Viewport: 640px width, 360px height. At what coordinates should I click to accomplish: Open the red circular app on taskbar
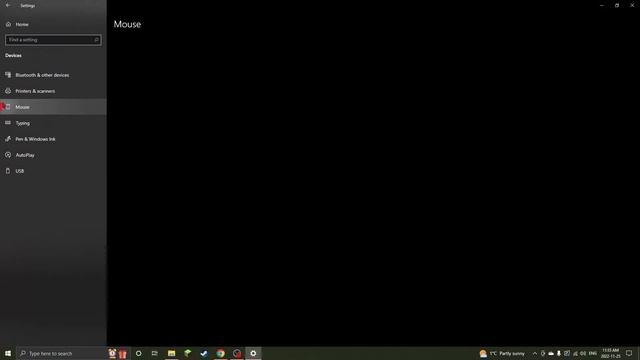coord(237,353)
